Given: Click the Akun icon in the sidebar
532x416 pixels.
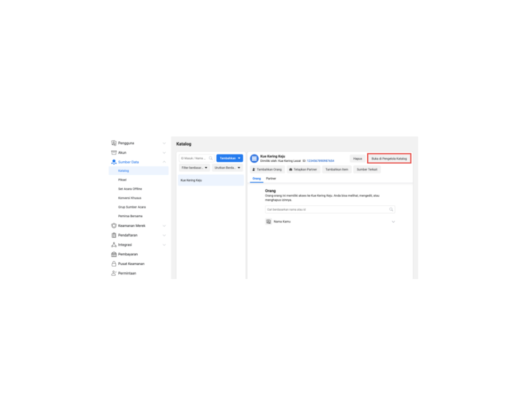Looking at the screenshot, I should [x=114, y=152].
